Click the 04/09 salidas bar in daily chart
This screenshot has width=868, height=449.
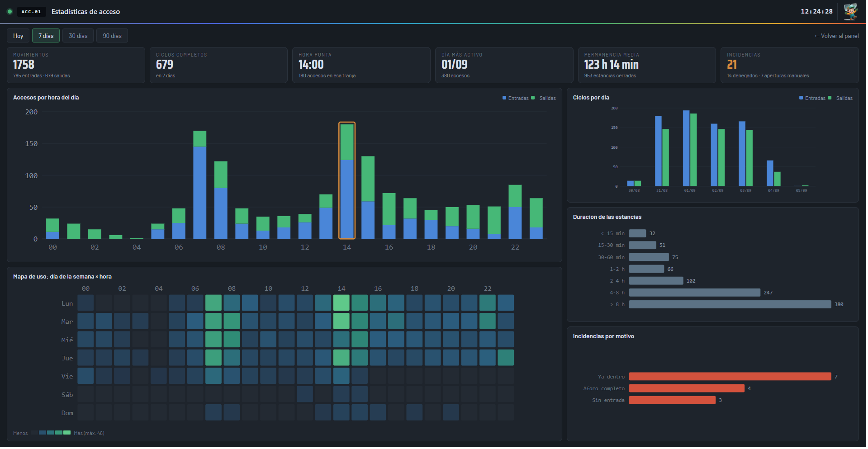pyautogui.click(x=777, y=179)
